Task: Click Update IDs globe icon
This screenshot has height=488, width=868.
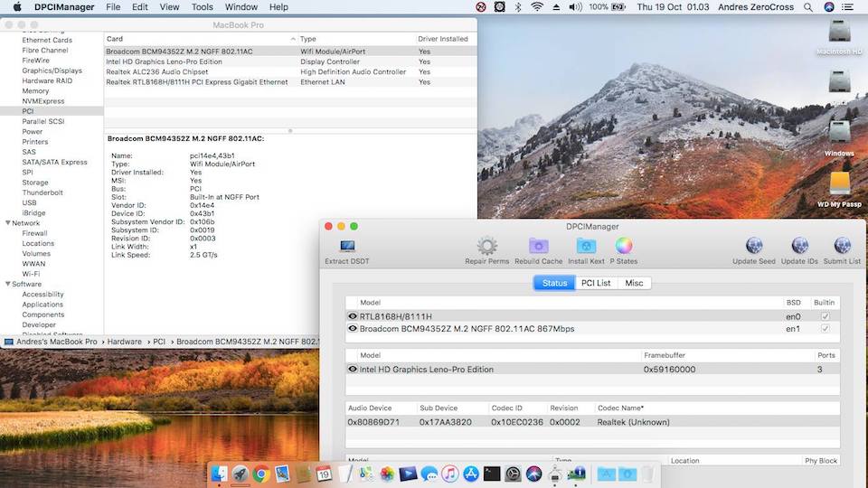Action: (x=799, y=251)
